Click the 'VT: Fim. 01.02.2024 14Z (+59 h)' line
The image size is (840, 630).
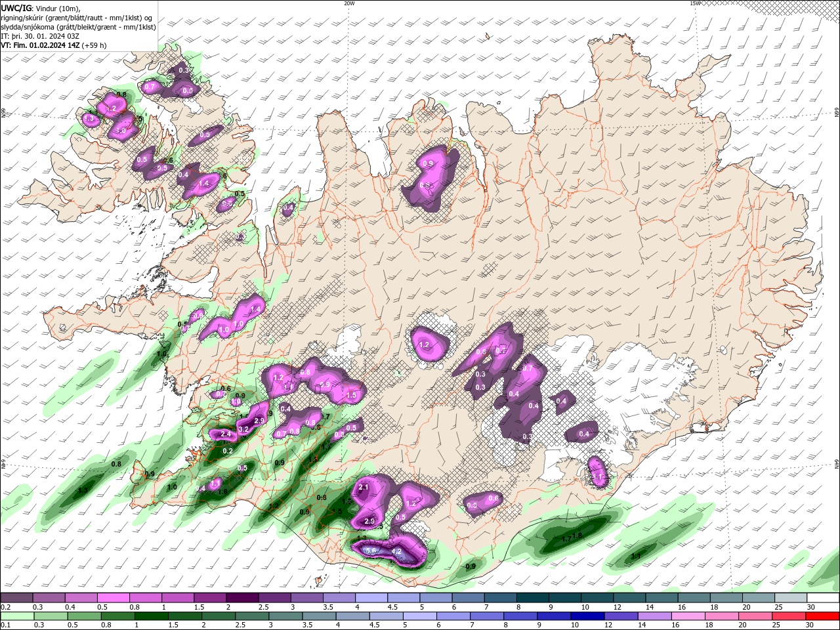pos(54,45)
